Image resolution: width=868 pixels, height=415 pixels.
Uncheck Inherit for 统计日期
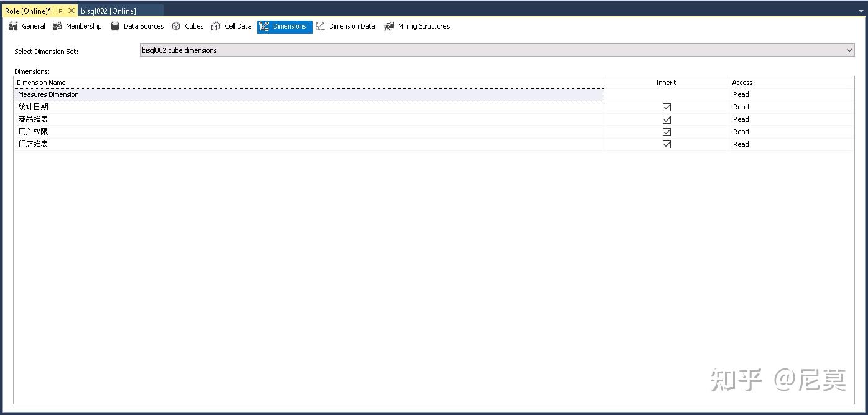click(x=667, y=107)
